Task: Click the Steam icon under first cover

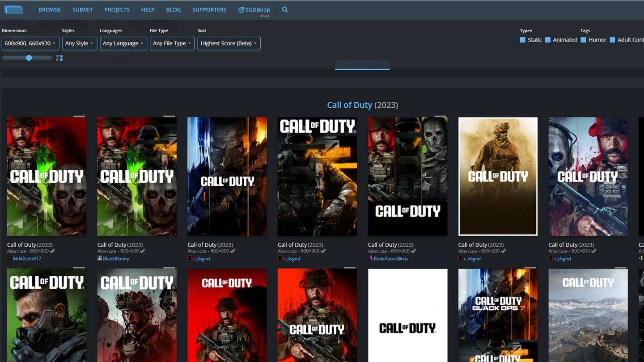Action: [52, 251]
